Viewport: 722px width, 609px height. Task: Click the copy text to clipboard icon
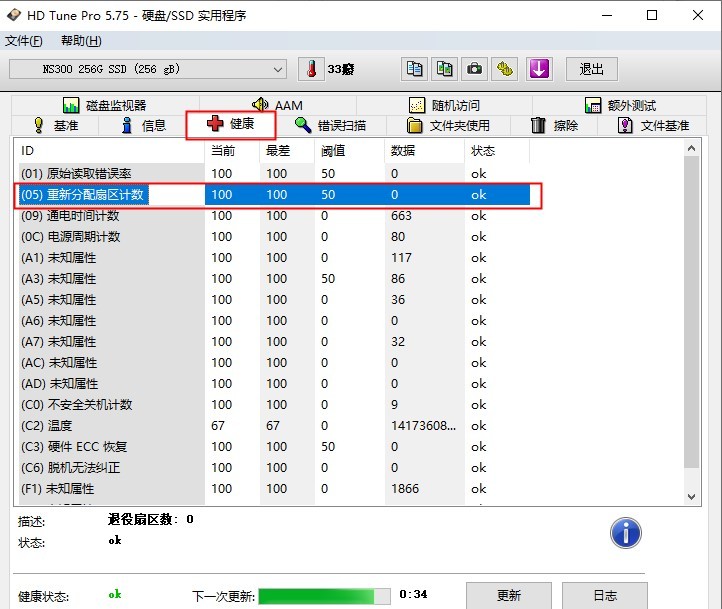414,69
